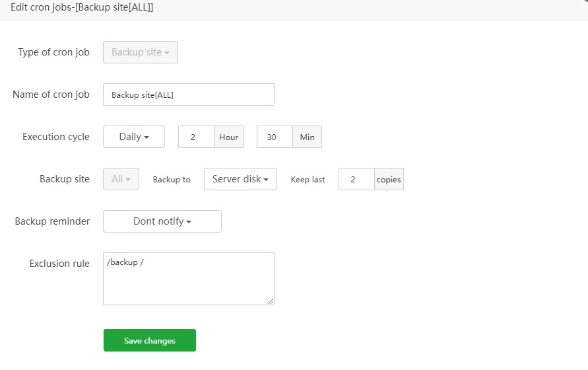Open the All sites dropdown
This screenshot has width=588, height=370.
pos(121,179)
